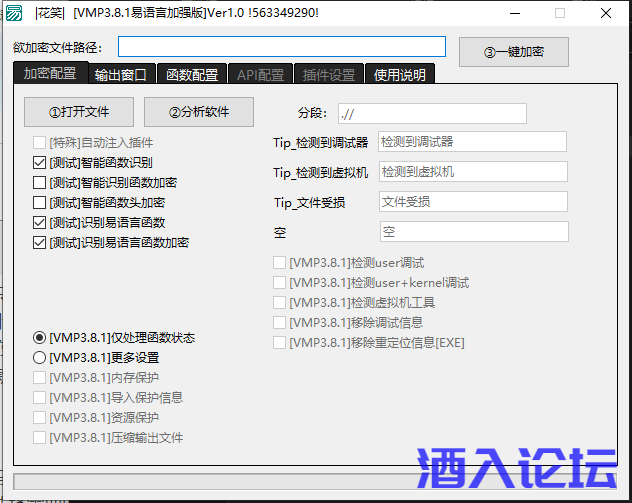This screenshot has height=503, width=632.
Task: Toggle [VMP3.8.1]压缩输出文件 checkbox
Action: click(39, 438)
